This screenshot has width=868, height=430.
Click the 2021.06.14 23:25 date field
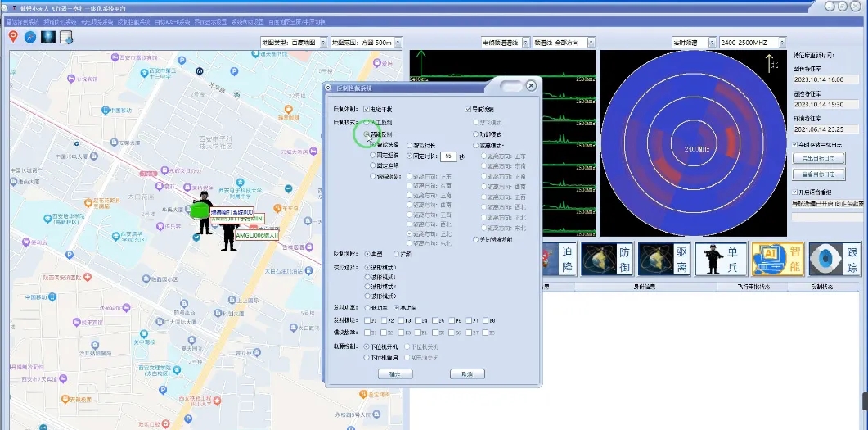[825, 129]
